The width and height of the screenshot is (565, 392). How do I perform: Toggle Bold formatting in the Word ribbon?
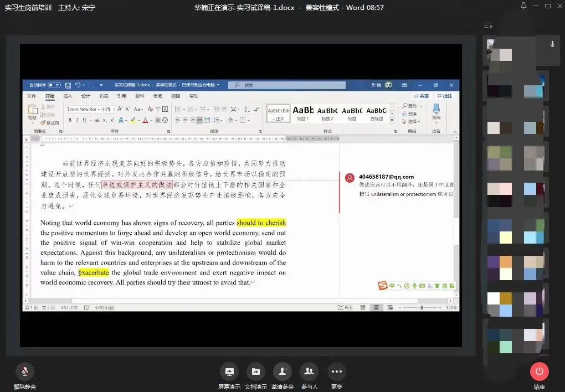tap(69, 120)
